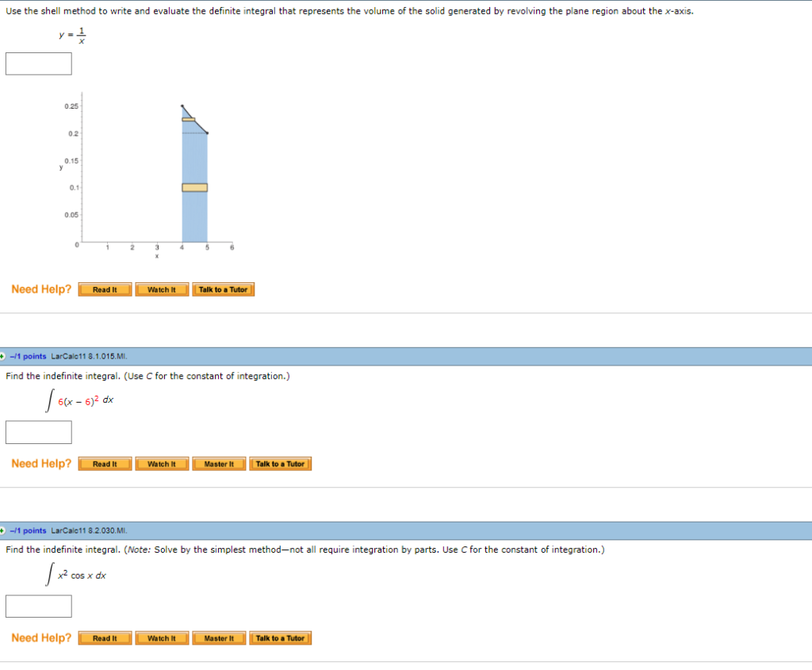This screenshot has height=670, width=812.
Task: Open Watch It for problem LarCalc11 8.2.030.MI
Action: [x=161, y=637]
